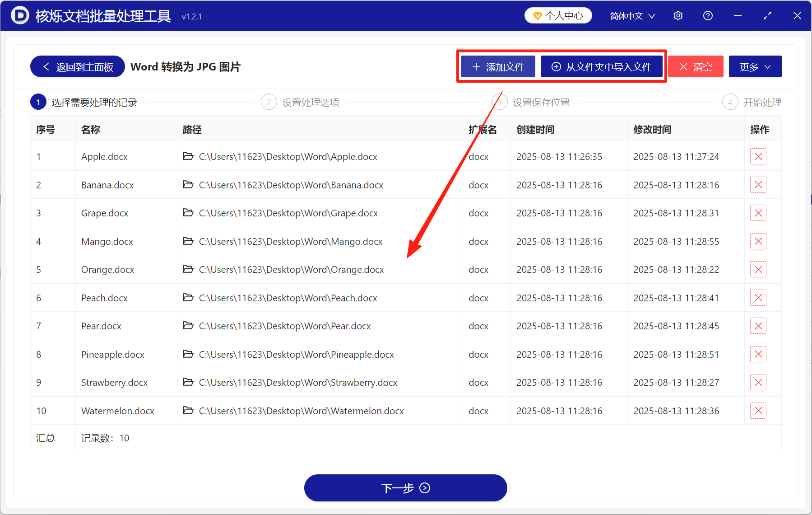Open the 简体中文 language dropdown
Viewport: 812px width, 515px height.
tap(631, 15)
